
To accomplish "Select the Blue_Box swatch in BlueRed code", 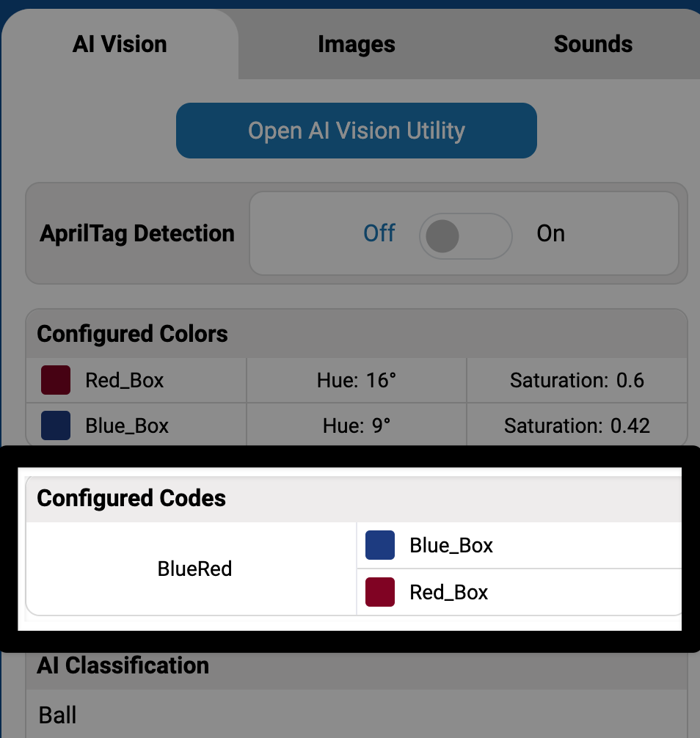I will [379, 544].
